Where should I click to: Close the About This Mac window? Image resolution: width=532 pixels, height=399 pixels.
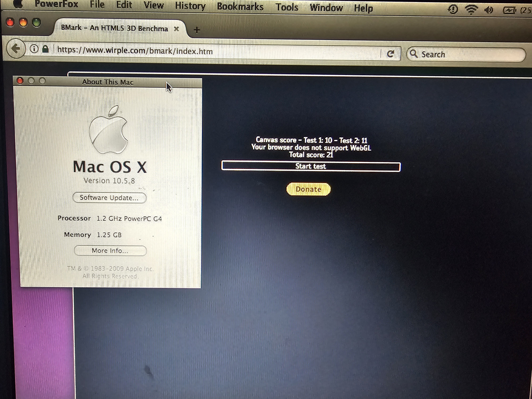pyautogui.click(x=20, y=81)
